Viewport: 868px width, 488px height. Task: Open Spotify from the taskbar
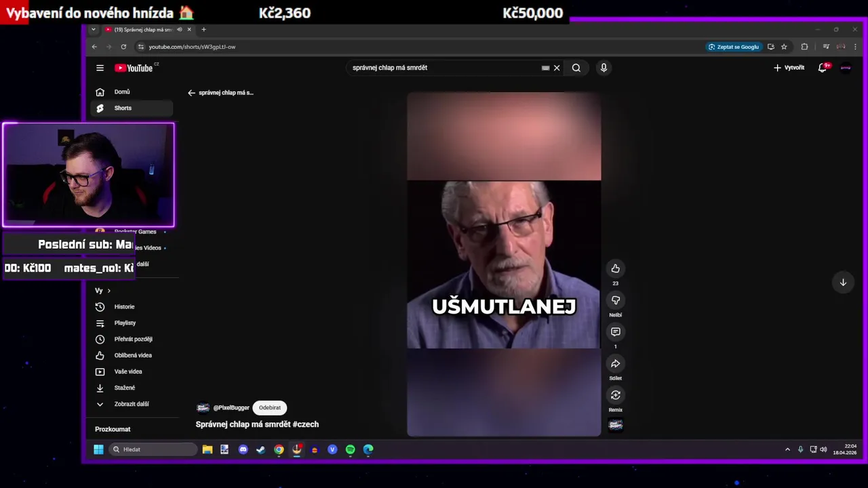pyautogui.click(x=350, y=449)
